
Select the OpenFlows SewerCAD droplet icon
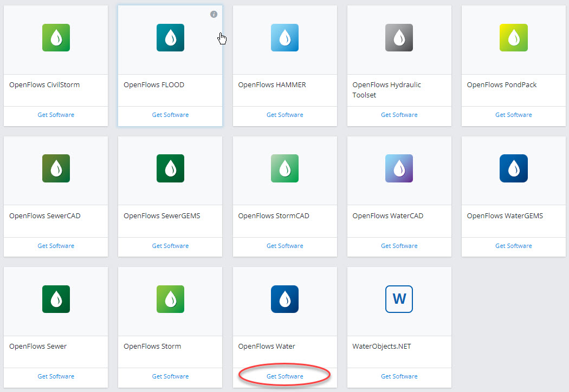56,168
